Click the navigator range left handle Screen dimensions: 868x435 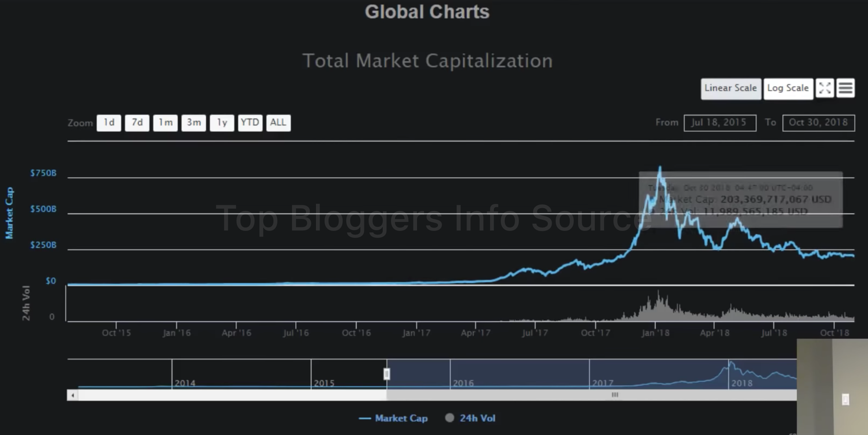[387, 374]
